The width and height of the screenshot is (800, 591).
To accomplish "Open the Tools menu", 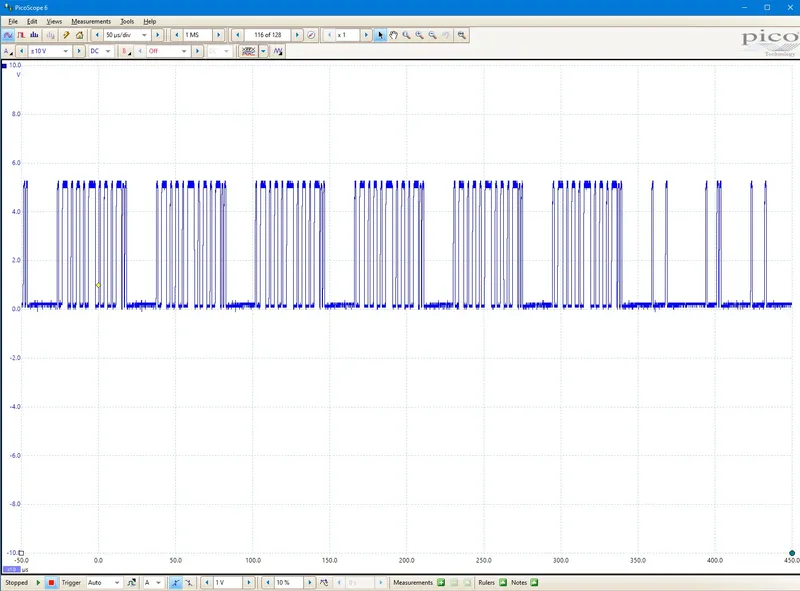I will click(127, 21).
